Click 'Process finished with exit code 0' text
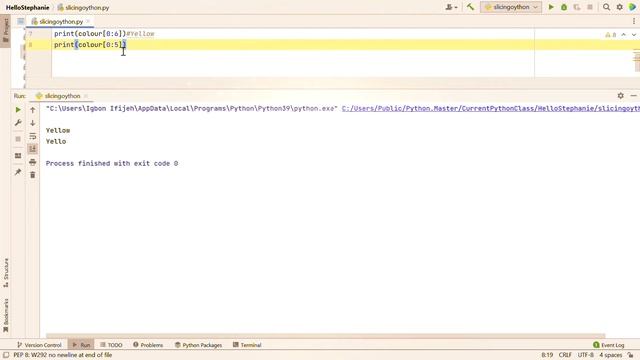The height and width of the screenshot is (360, 640). 112,163
